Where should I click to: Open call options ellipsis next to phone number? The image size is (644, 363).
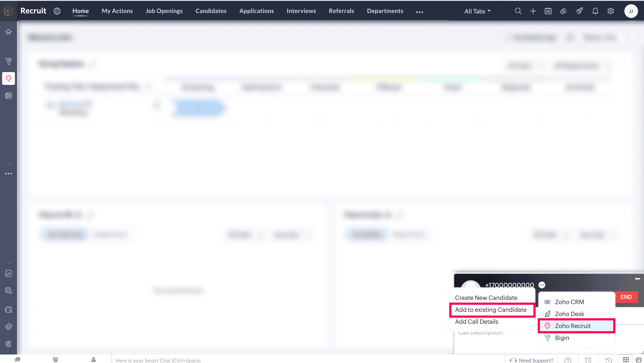pos(542,285)
